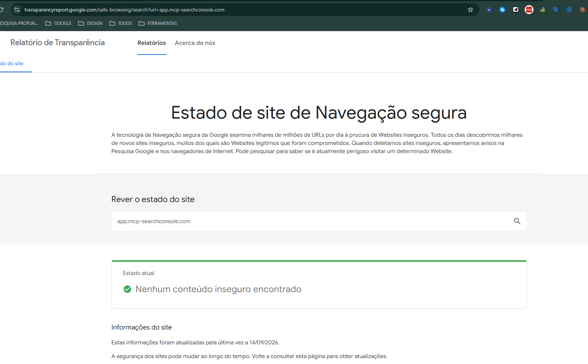Click the 'Informações do site' heading

click(142, 327)
